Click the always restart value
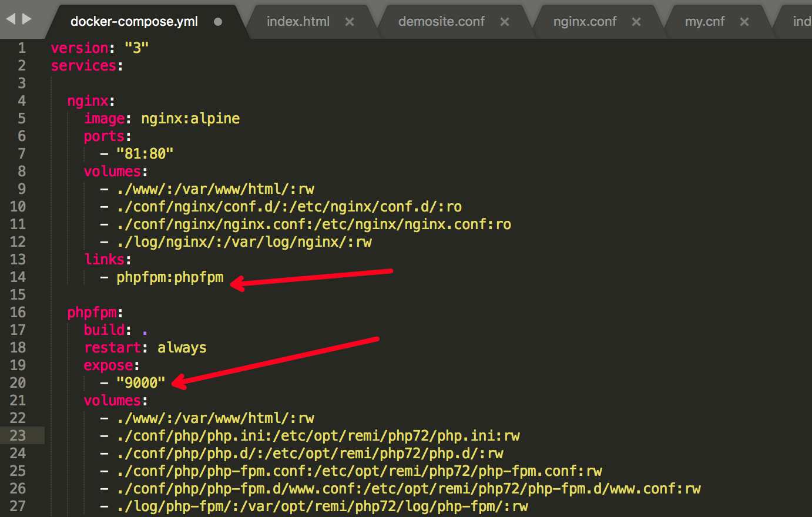 pos(182,348)
